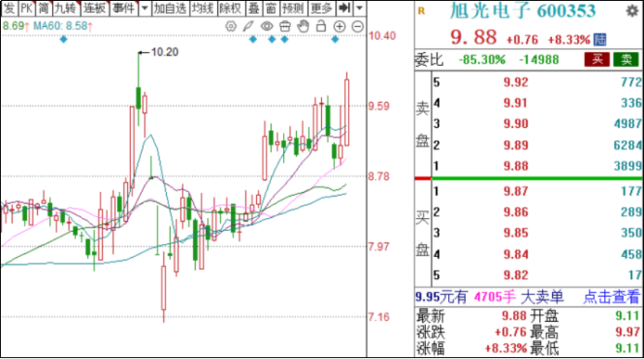Select the hand pan tool
Viewport: 644px width, 359px height.
pyautogui.click(x=303, y=26)
